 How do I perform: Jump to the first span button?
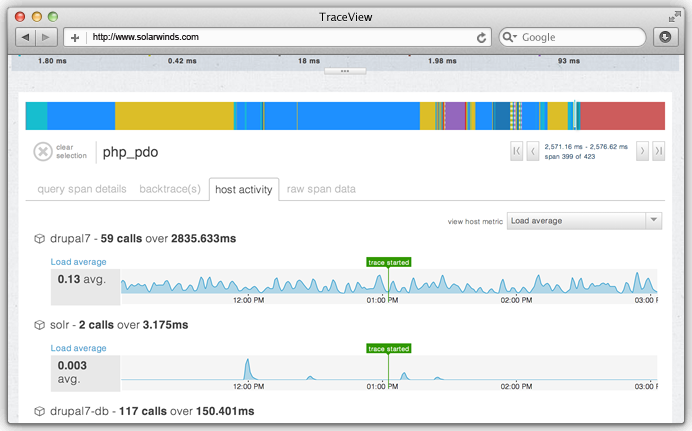pos(516,151)
